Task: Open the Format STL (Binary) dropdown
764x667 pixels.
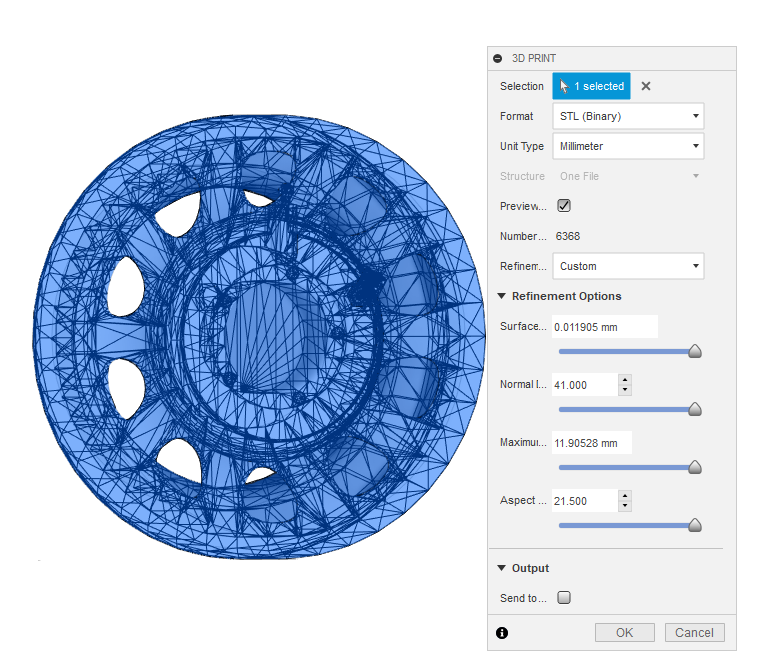Action: [x=628, y=116]
